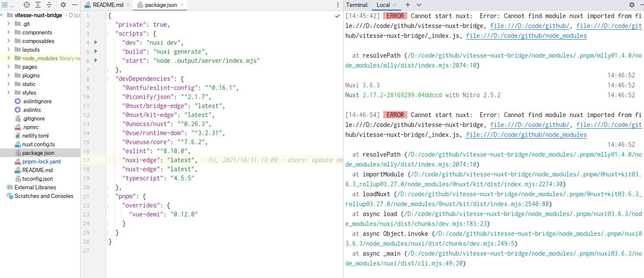Click the External Libraries icon
Screen dimensions: 644x278
[10, 188]
